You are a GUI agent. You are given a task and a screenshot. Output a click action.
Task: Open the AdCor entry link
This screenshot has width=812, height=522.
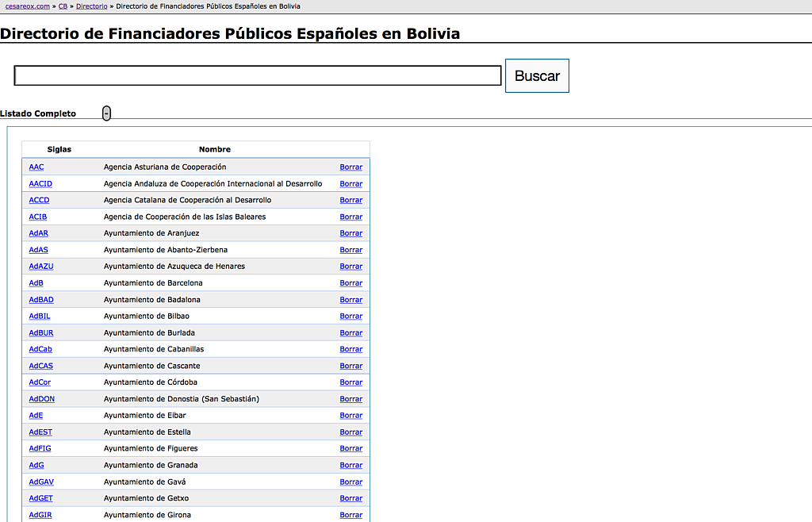[x=40, y=382]
